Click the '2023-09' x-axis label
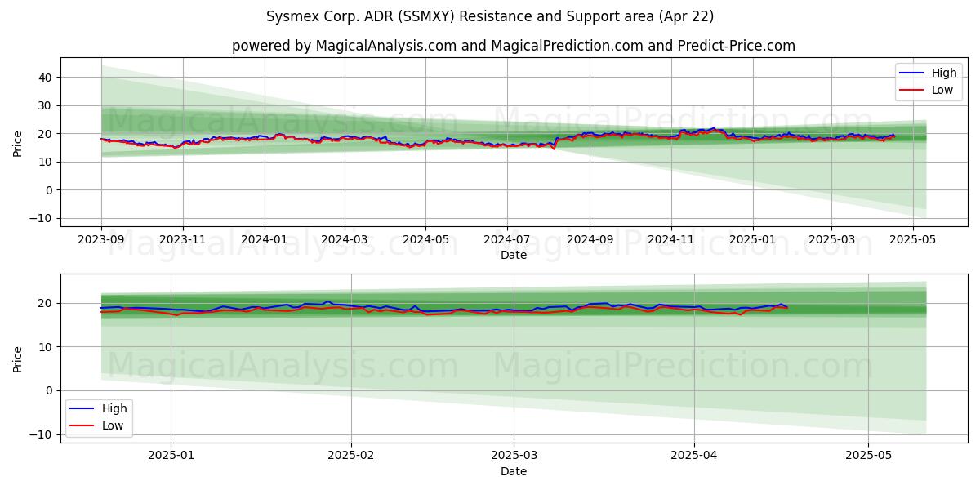Image resolution: width=980 pixels, height=490 pixels. pos(101,241)
